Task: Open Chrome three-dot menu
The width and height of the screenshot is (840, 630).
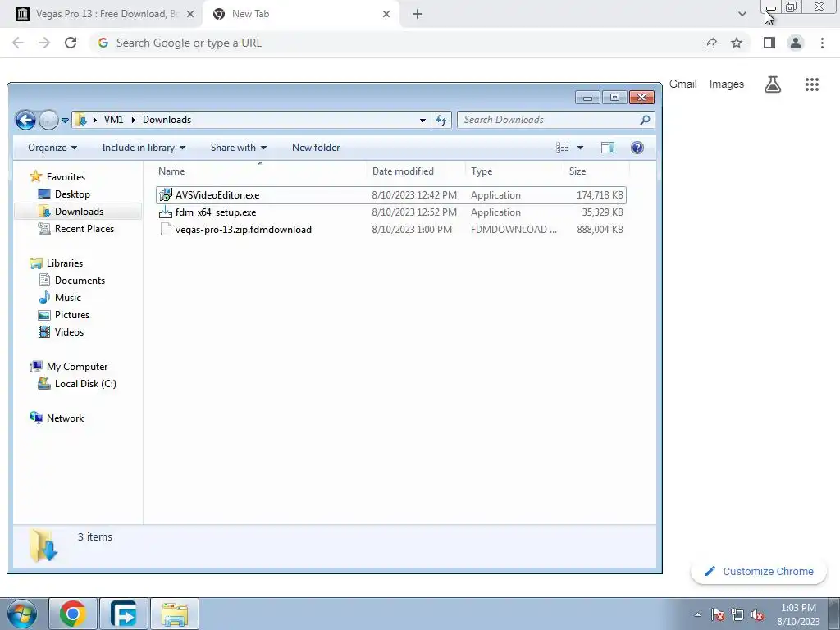Action: [822, 43]
